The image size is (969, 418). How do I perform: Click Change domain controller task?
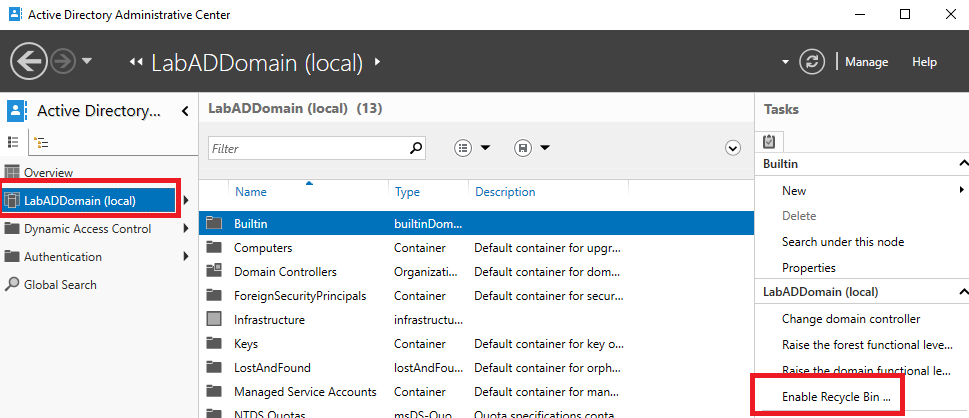(x=850, y=319)
